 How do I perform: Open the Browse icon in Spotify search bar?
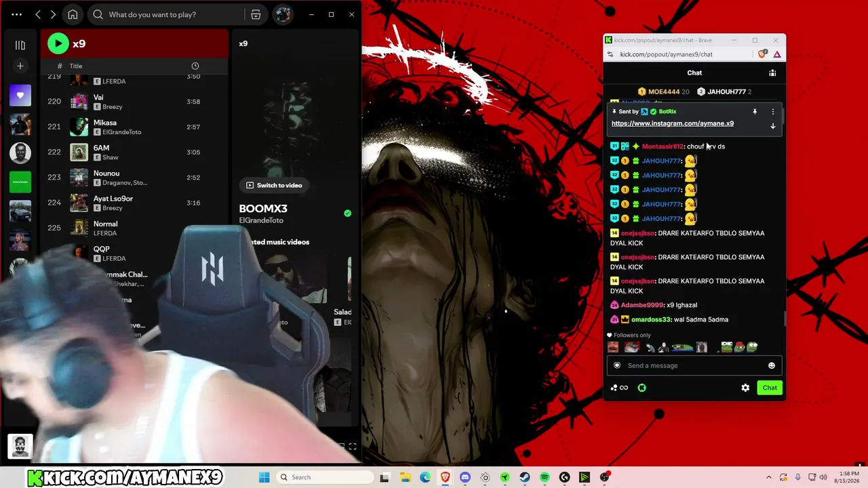tap(256, 14)
